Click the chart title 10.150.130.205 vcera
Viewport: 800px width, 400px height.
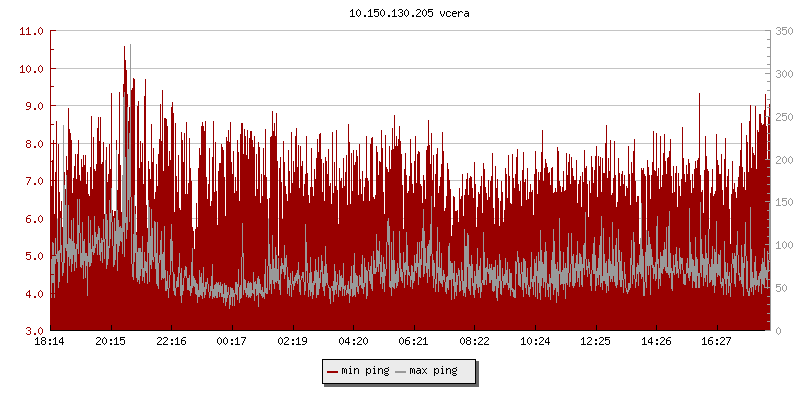400,14
